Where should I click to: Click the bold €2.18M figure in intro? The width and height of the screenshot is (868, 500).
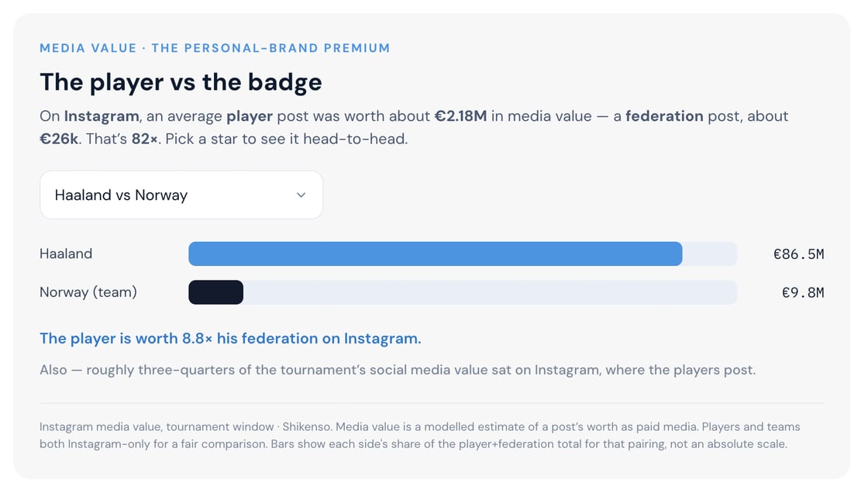[460, 116]
